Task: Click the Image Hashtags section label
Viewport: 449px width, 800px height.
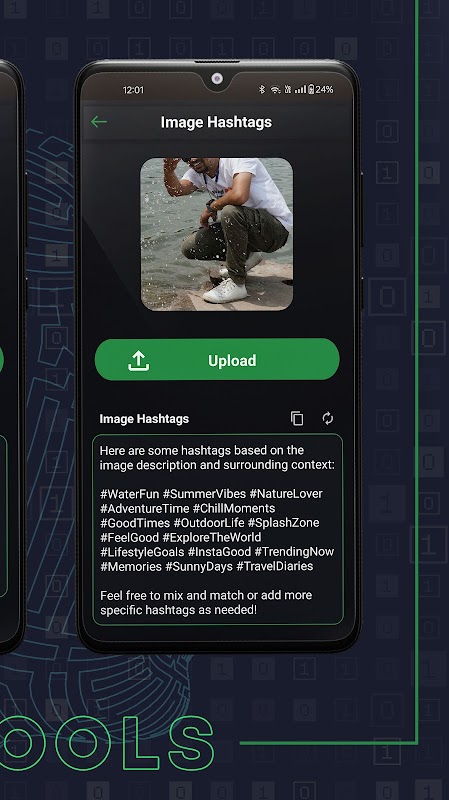Action: coord(144,419)
